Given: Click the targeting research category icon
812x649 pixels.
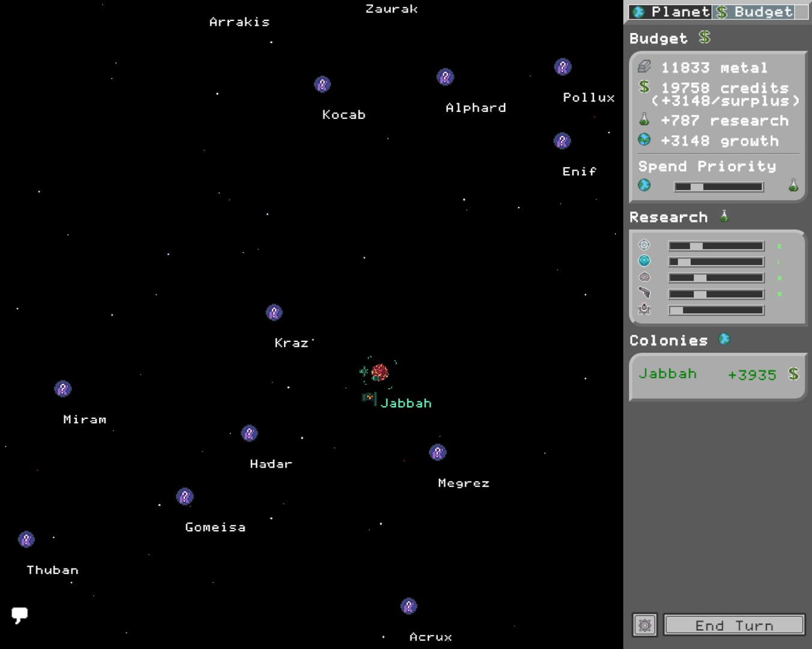Looking at the screenshot, I should (644, 245).
